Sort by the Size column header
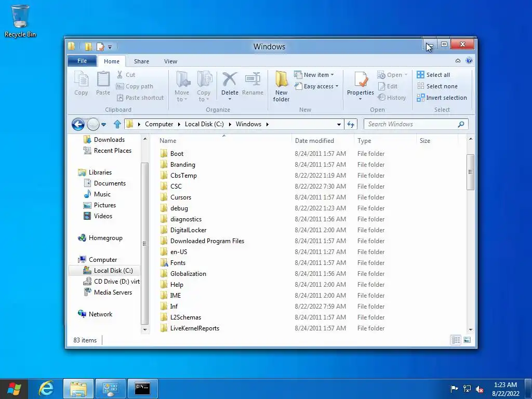 point(437,140)
